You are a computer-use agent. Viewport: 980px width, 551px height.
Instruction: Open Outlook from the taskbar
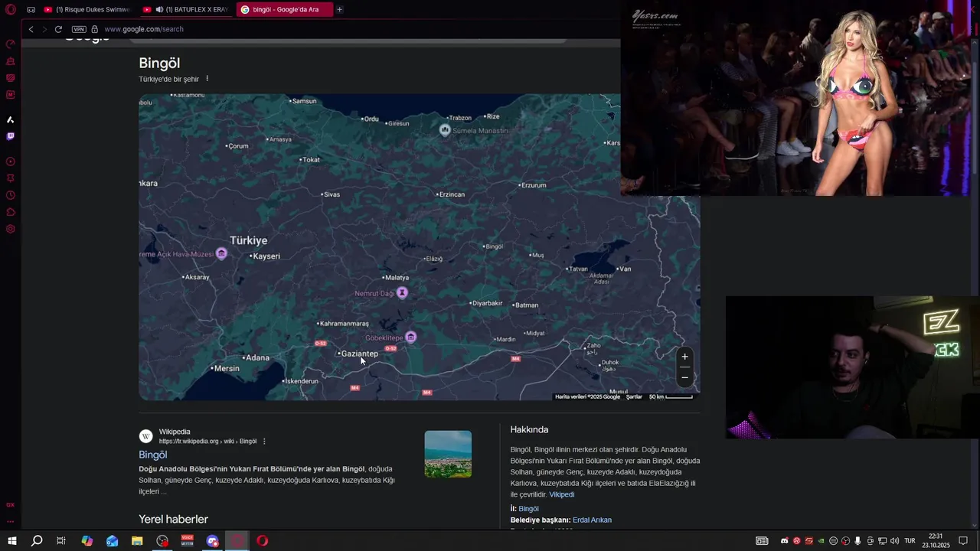click(x=112, y=541)
